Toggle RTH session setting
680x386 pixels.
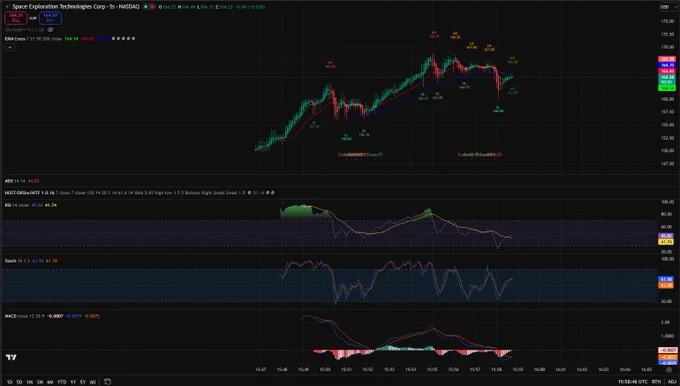(656, 382)
